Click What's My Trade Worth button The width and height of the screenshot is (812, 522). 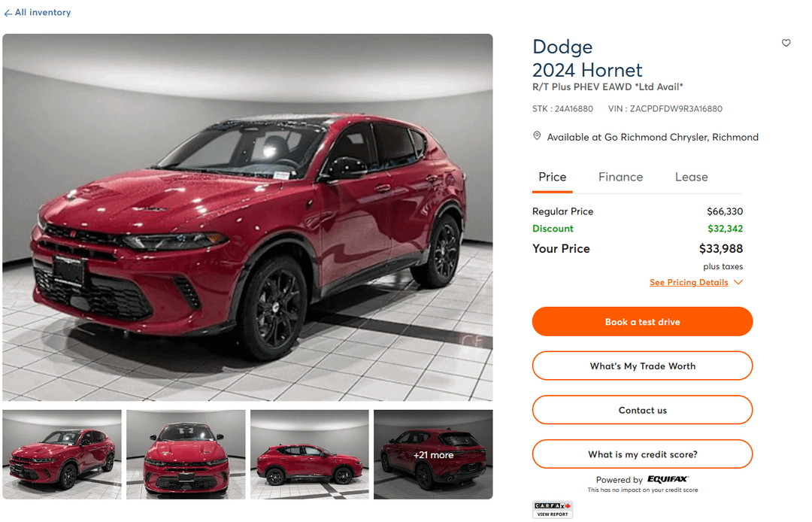[x=642, y=366]
